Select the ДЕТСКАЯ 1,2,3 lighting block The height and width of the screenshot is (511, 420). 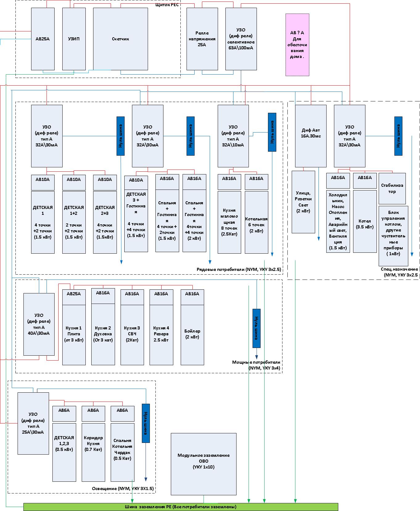(64, 452)
